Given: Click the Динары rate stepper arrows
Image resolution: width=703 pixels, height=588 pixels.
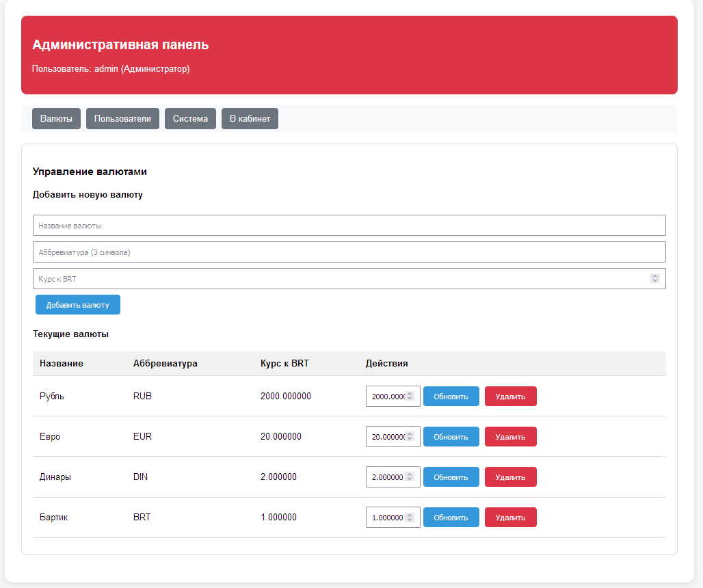Looking at the screenshot, I should point(410,477).
